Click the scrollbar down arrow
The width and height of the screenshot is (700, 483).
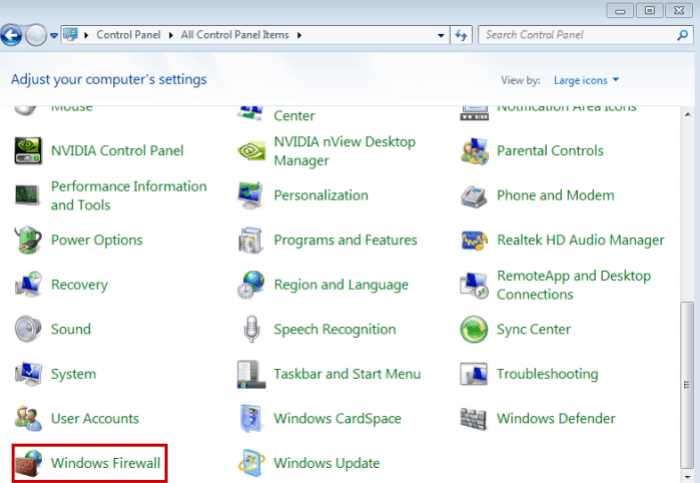[x=688, y=477]
